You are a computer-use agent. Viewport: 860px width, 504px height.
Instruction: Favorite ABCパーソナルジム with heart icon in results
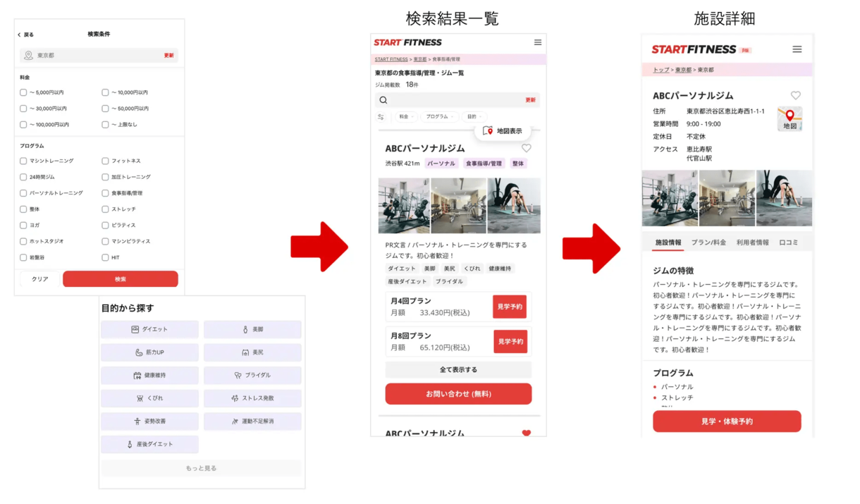click(x=526, y=148)
